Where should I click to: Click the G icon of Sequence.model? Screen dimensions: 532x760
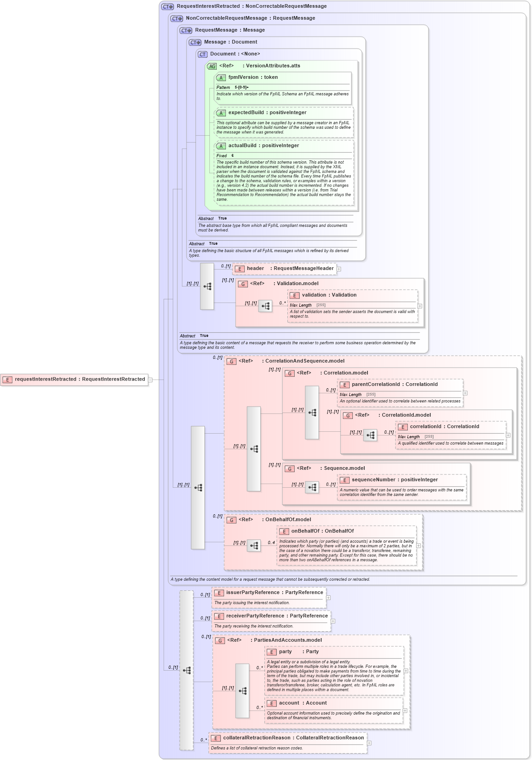click(x=290, y=468)
